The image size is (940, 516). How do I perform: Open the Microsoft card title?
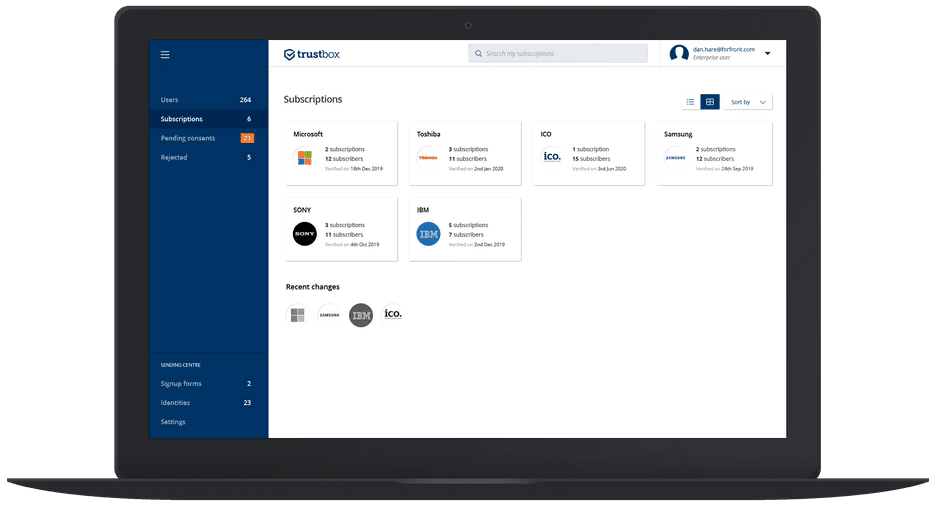[308, 134]
